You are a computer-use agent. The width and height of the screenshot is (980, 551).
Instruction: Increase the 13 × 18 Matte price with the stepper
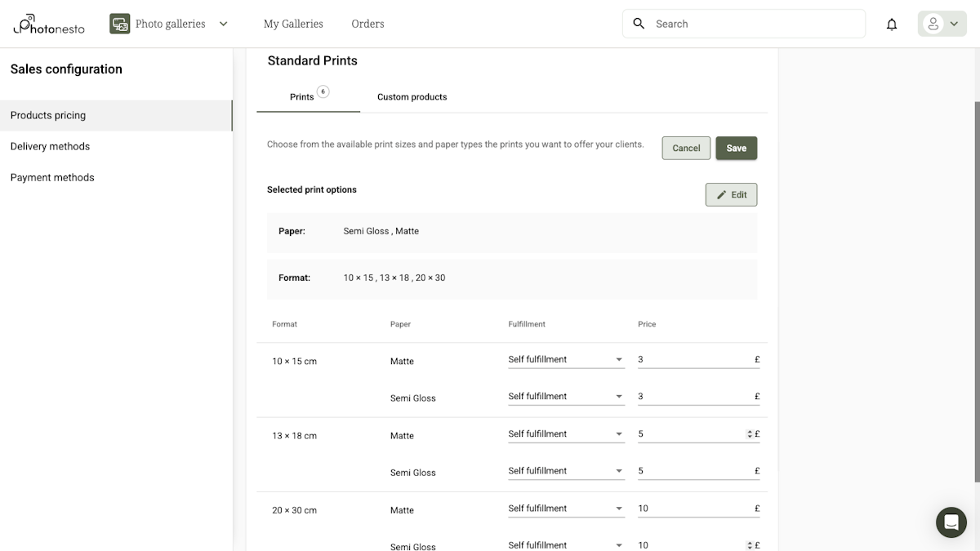point(749,430)
